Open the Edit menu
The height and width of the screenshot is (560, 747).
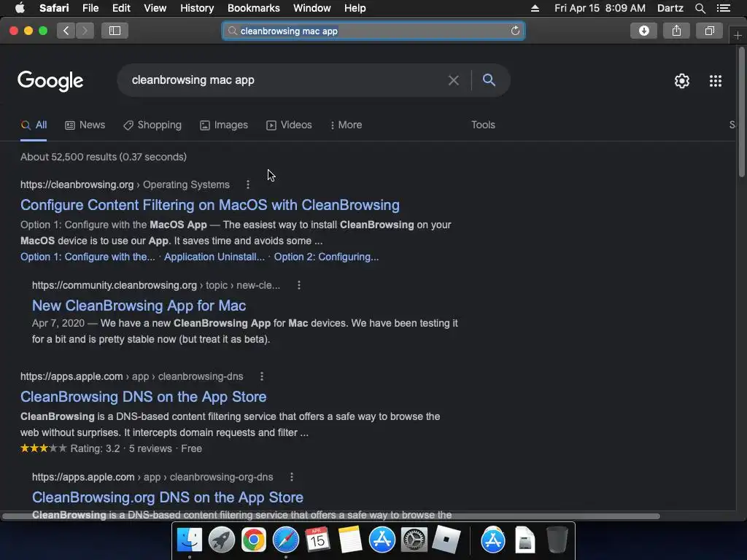[121, 8]
